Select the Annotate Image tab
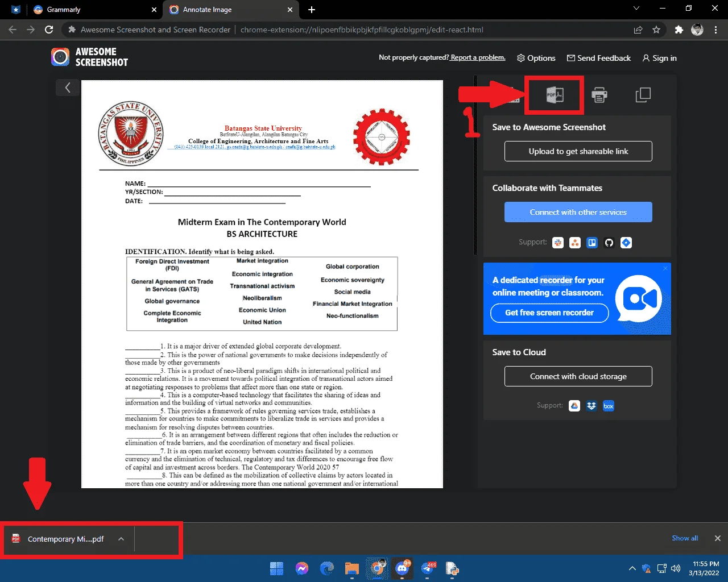 pos(231,10)
